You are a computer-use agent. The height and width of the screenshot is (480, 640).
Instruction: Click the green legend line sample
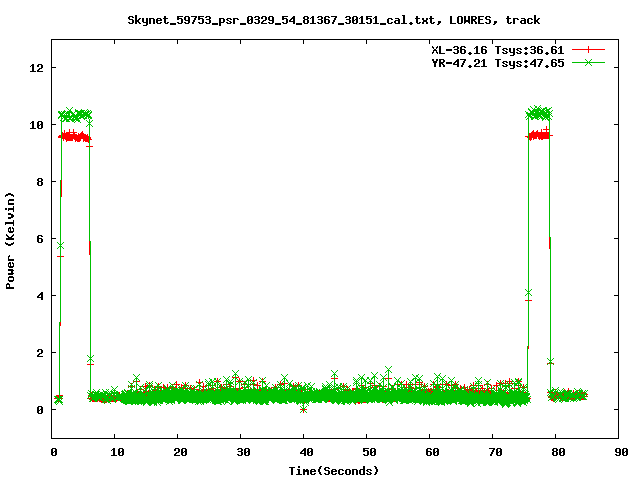pyautogui.click(x=588, y=62)
